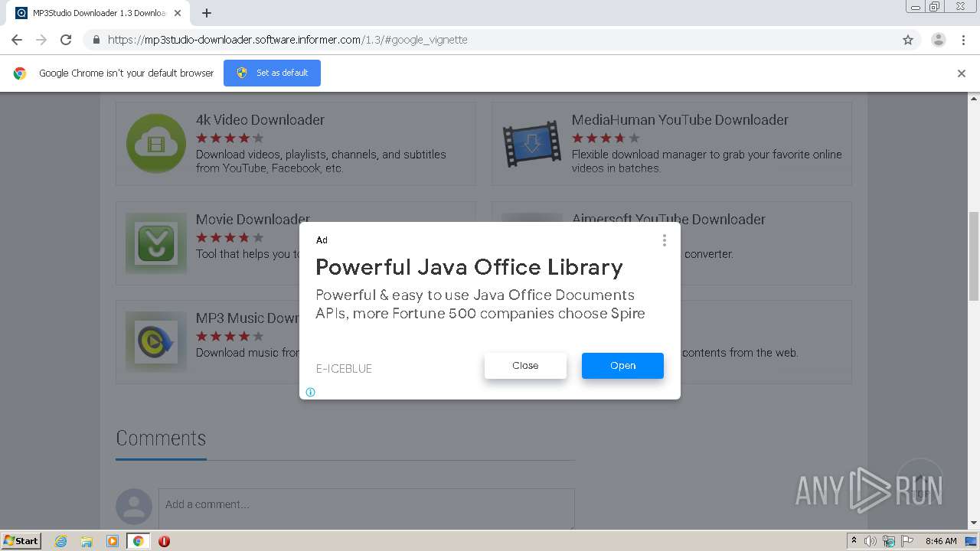The width and height of the screenshot is (980, 551).
Task: Open 4k Video Downloader title link
Action: pyautogui.click(x=260, y=119)
